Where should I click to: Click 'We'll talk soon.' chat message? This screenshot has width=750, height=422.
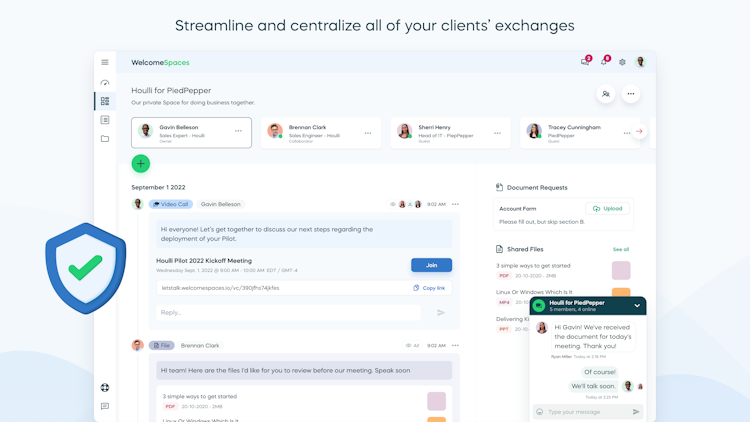(x=593, y=386)
